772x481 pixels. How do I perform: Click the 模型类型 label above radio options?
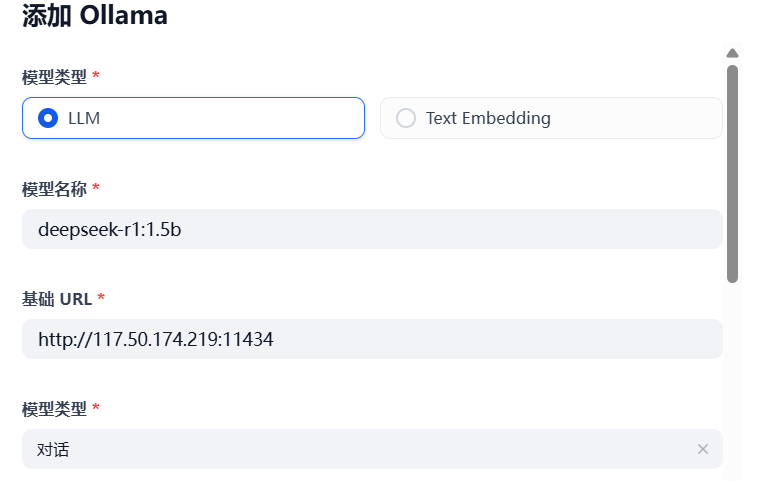click(54, 76)
